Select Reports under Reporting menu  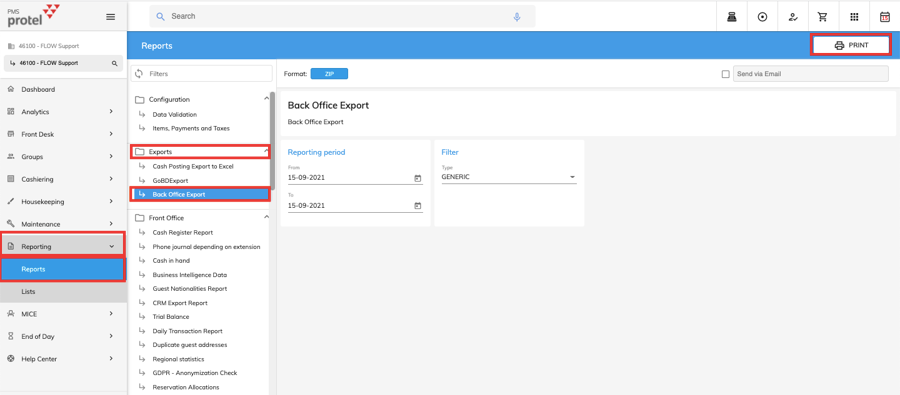click(63, 269)
